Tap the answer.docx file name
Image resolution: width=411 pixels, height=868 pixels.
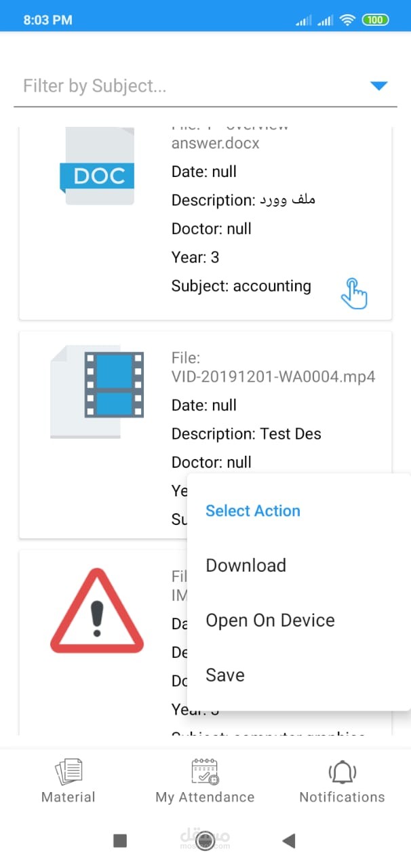[216, 143]
